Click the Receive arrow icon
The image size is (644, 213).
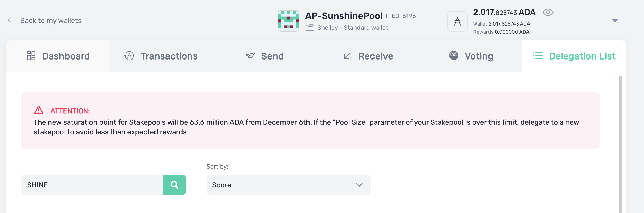(x=347, y=56)
